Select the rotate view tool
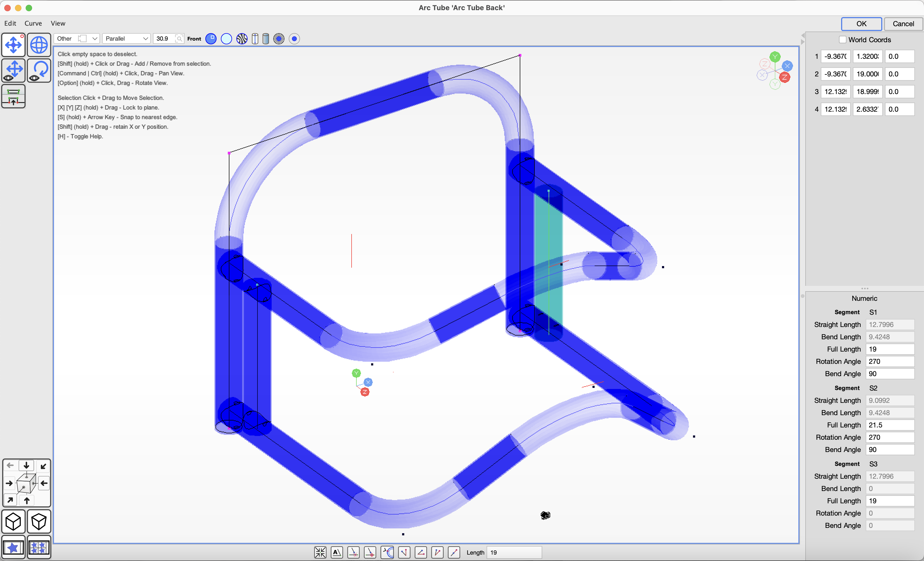924x561 pixels. click(x=38, y=71)
